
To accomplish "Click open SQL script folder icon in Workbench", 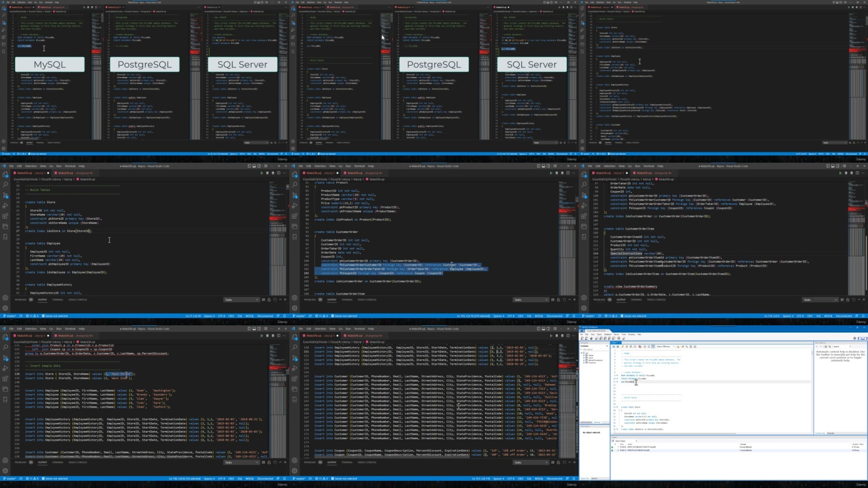I will pyautogui.click(x=613, y=347).
